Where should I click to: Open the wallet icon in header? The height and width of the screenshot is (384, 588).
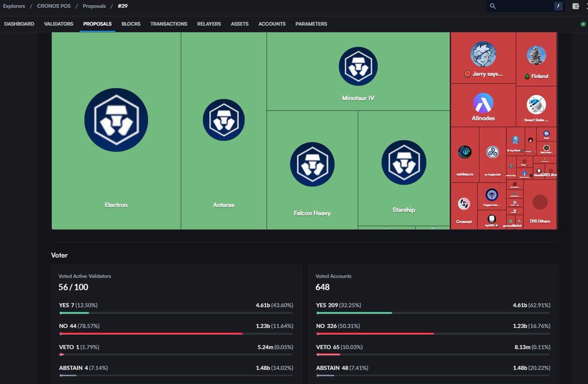(x=576, y=6)
